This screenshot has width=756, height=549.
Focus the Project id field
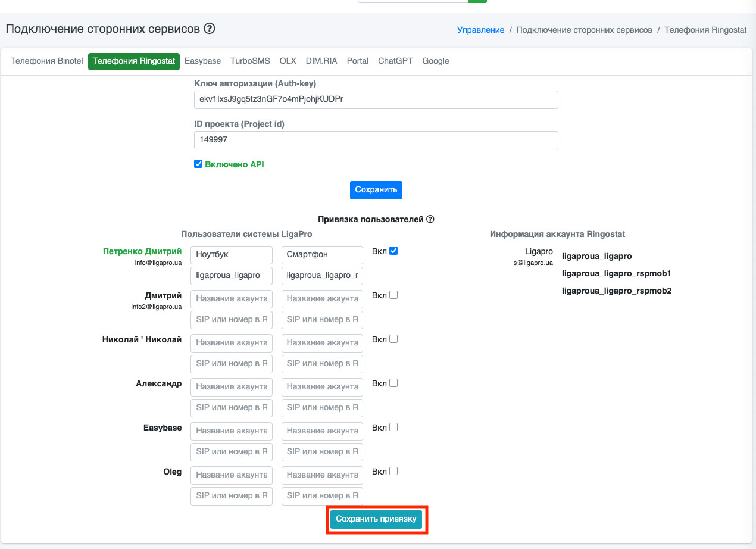click(376, 141)
